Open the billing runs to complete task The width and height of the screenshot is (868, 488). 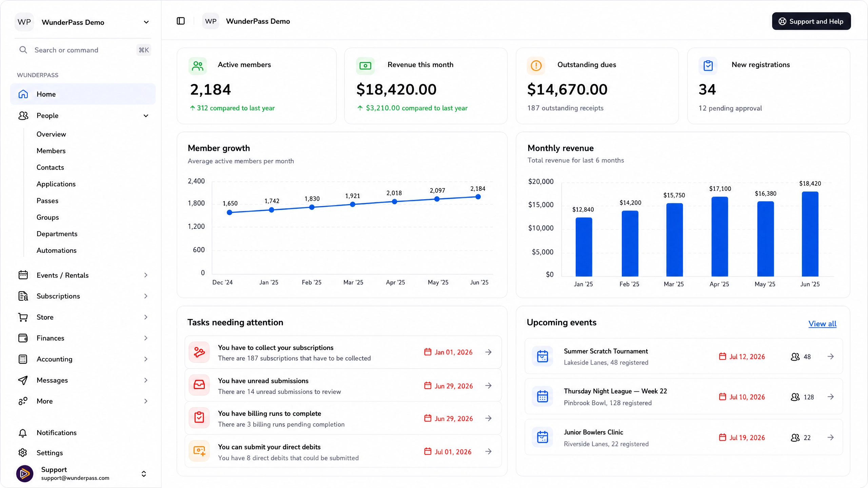343,418
